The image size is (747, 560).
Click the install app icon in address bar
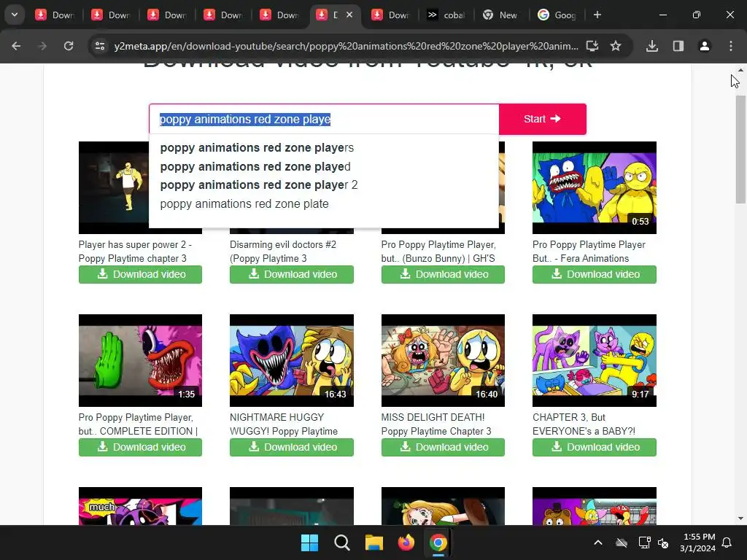point(592,46)
